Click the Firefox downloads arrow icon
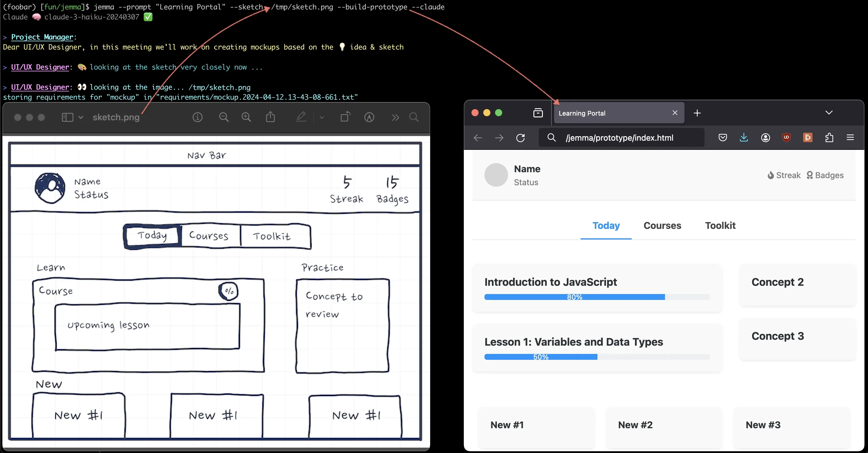 (x=744, y=137)
